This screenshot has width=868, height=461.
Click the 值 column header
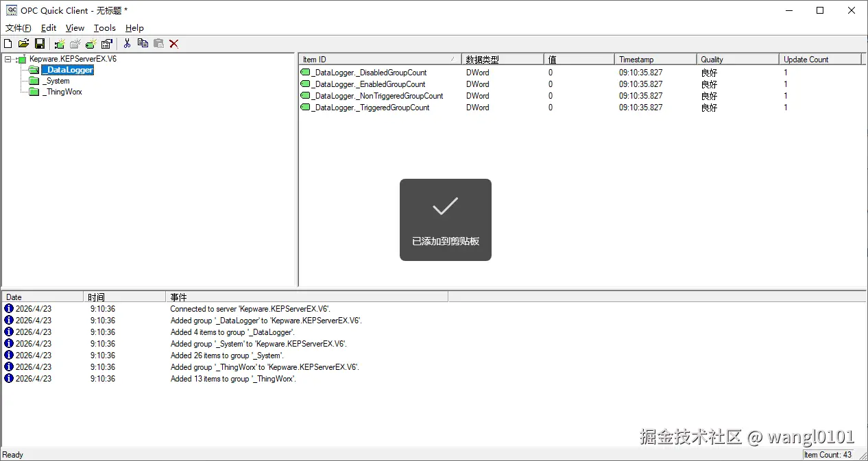[x=579, y=60]
